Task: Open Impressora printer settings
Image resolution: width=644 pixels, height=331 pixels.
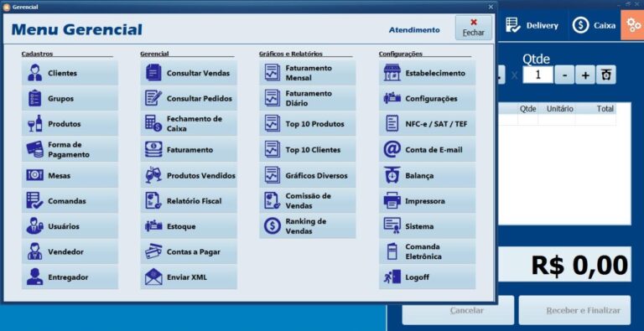Action: [x=427, y=201]
